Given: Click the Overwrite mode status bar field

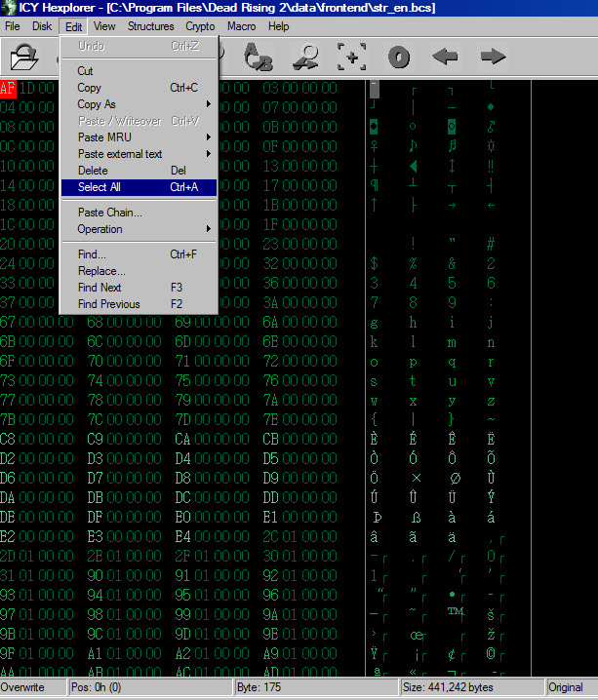Looking at the screenshot, I should click(x=32, y=687).
